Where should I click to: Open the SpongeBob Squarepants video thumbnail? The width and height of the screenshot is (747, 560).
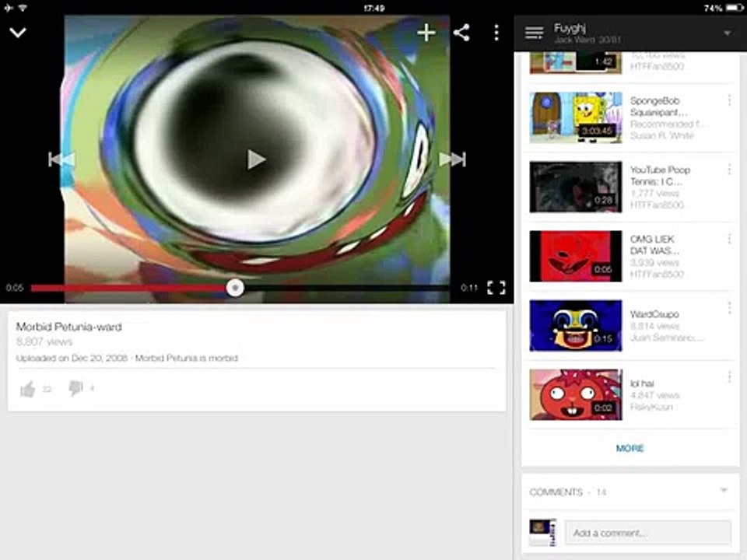click(576, 117)
